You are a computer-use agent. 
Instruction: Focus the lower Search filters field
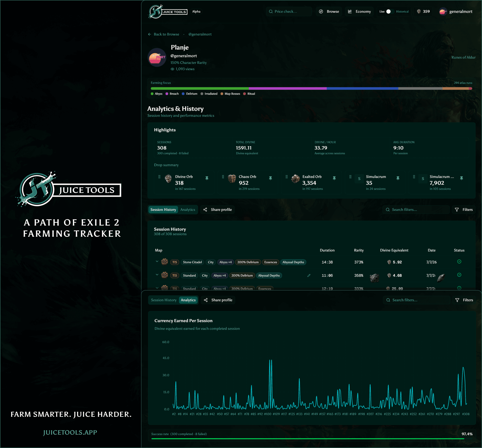tap(417, 300)
